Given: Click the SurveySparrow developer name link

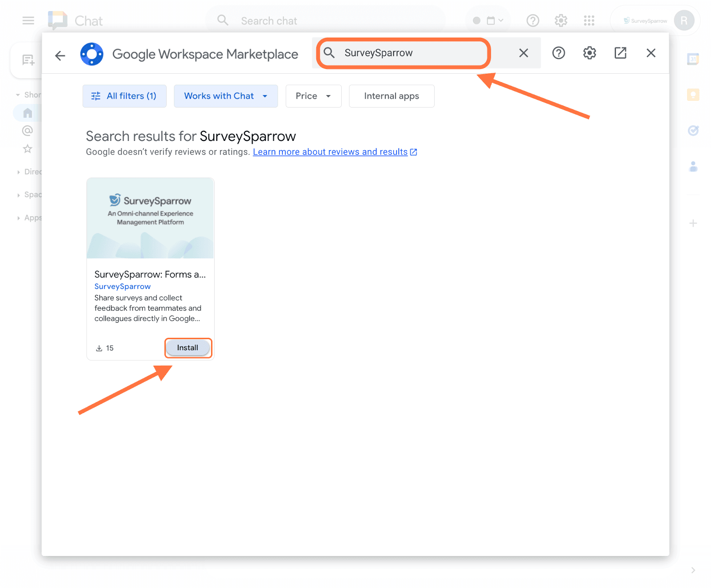Looking at the screenshot, I should tap(122, 287).
